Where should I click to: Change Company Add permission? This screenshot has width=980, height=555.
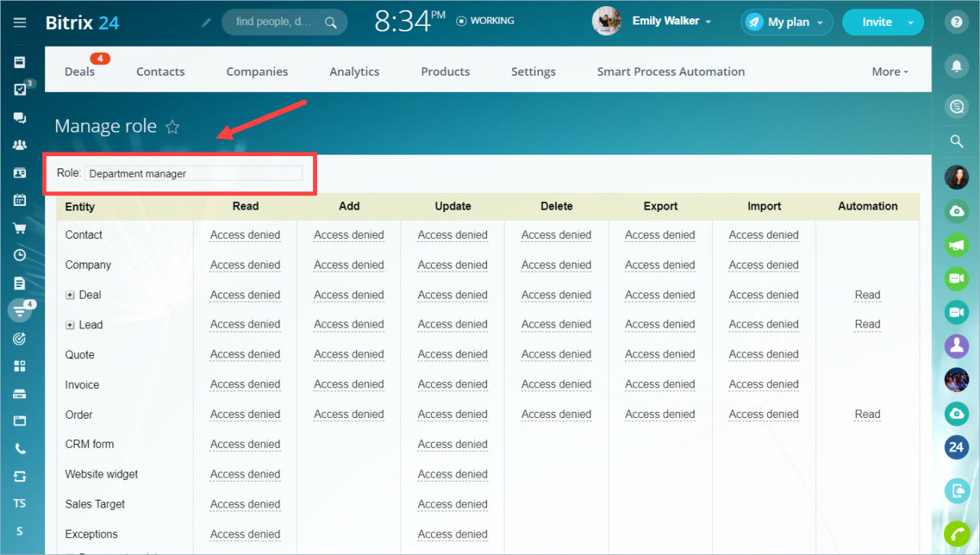pos(348,265)
